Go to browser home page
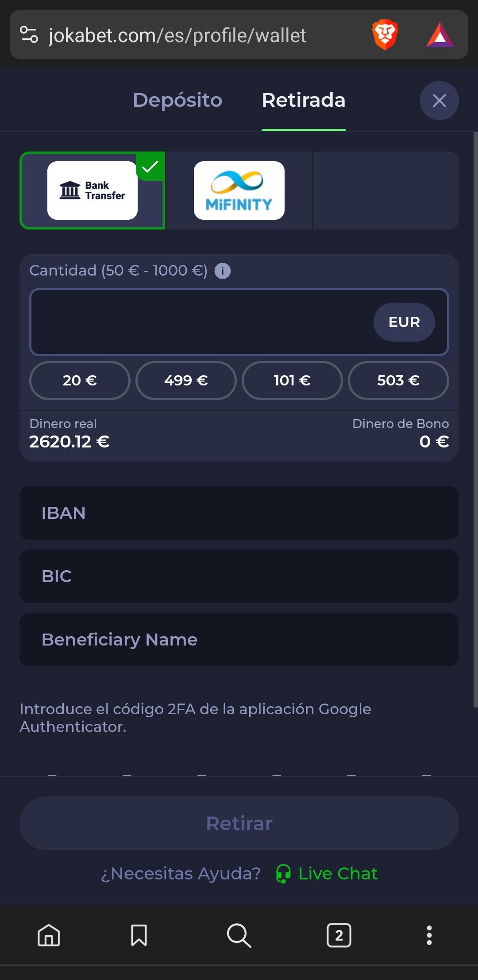This screenshot has width=478, height=980. (x=49, y=935)
